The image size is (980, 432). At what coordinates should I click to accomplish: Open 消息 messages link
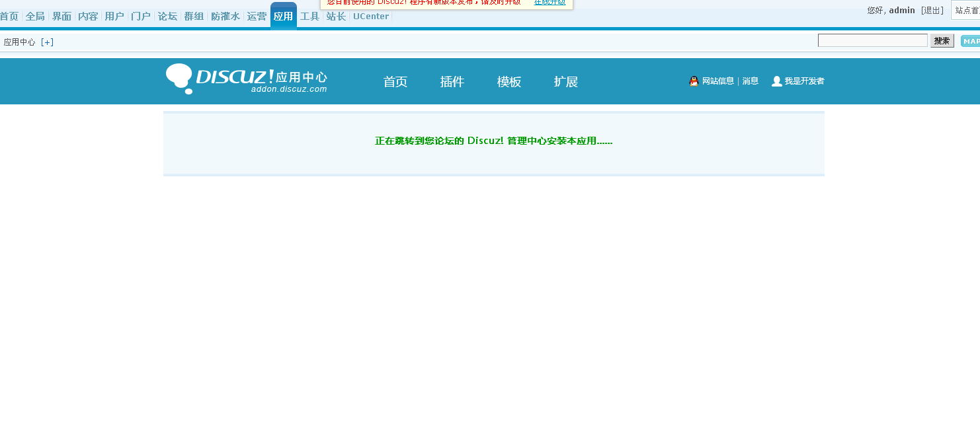click(x=751, y=81)
